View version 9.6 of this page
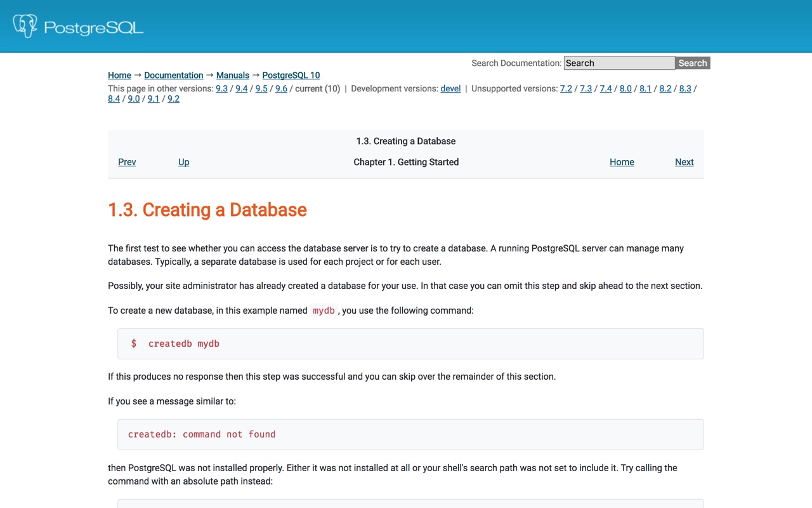This screenshot has width=812, height=508. pyautogui.click(x=281, y=88)
